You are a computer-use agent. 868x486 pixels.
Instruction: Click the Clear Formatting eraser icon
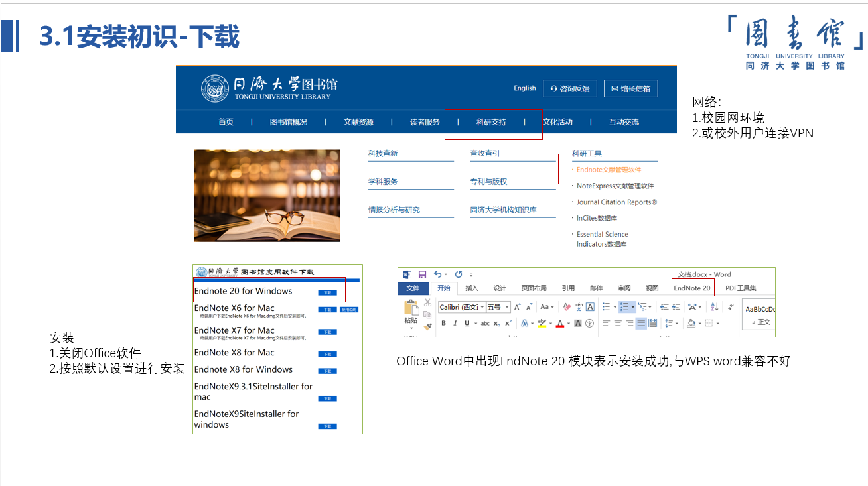(x=567, y=307)
